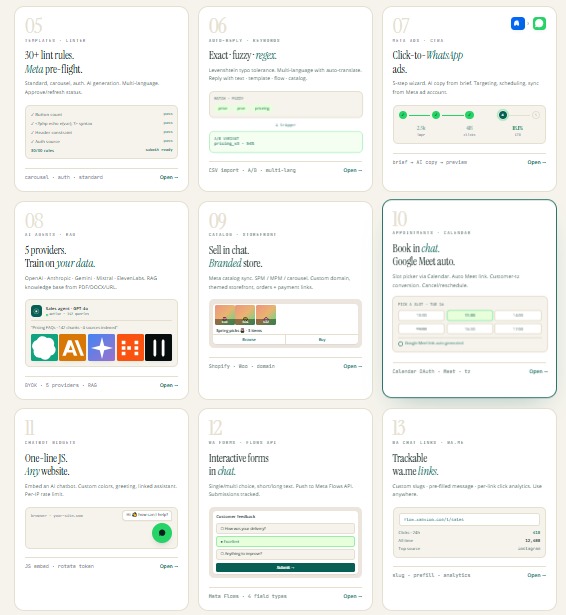Screen dimensions: 566x615
Task: Click the 'Meta Flows · 4 field types' footer text
Action: pyautogui.click(x=248, y=596)
